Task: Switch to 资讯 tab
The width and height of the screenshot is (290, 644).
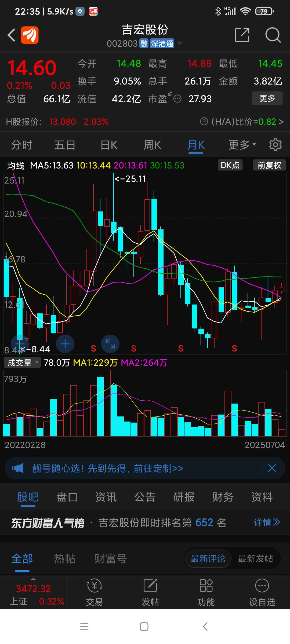Action: tap(106, 497)
